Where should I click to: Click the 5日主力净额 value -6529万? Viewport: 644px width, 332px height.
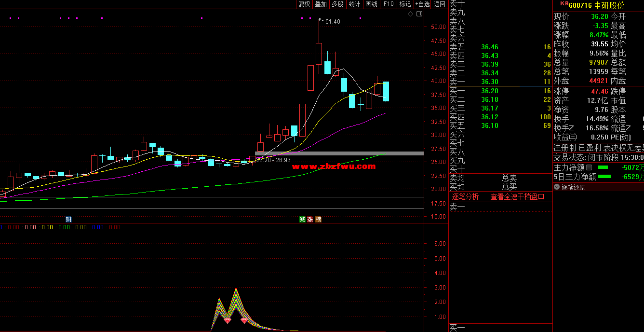click(632, 177)
